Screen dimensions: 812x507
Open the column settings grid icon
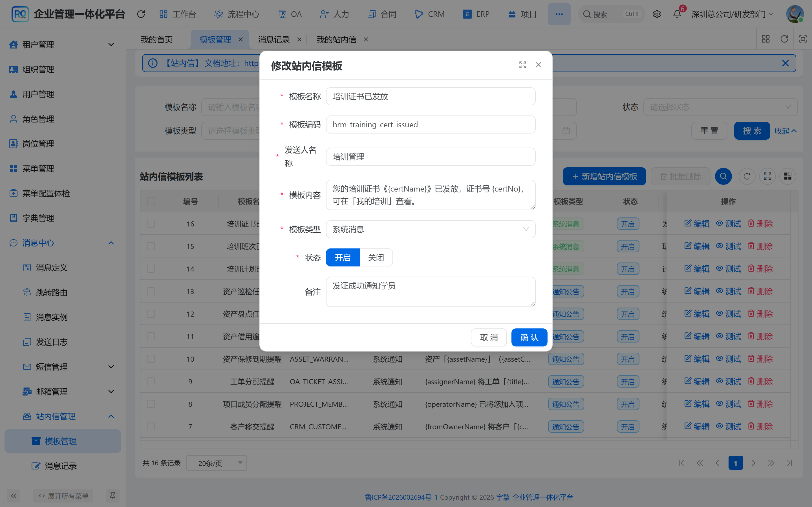tap(787, 176)
